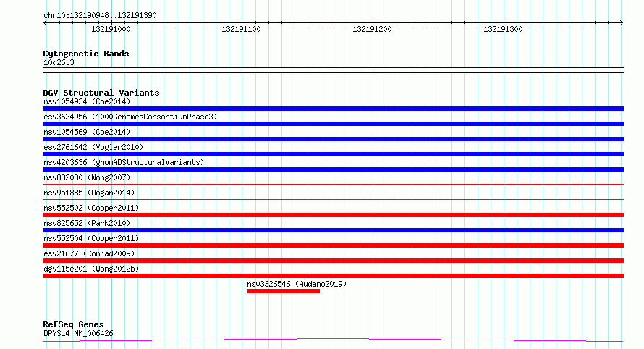The image size is (644, 349).
Task: Click ruler position 132191000
Action: [x=111, y=29]
